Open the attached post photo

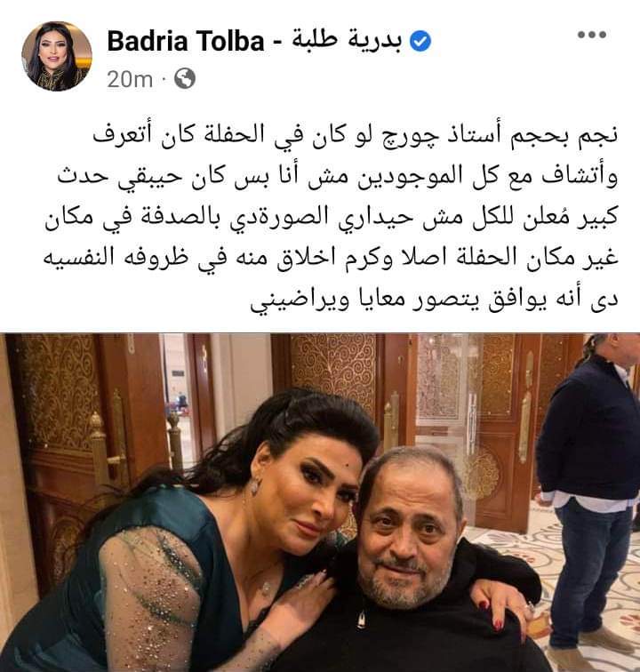[320, 502]
